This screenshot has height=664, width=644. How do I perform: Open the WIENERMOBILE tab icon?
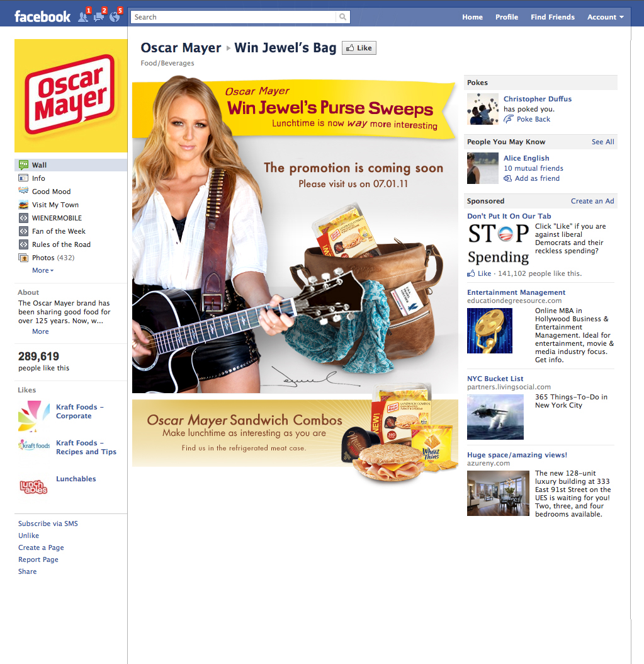click(23, 218)
